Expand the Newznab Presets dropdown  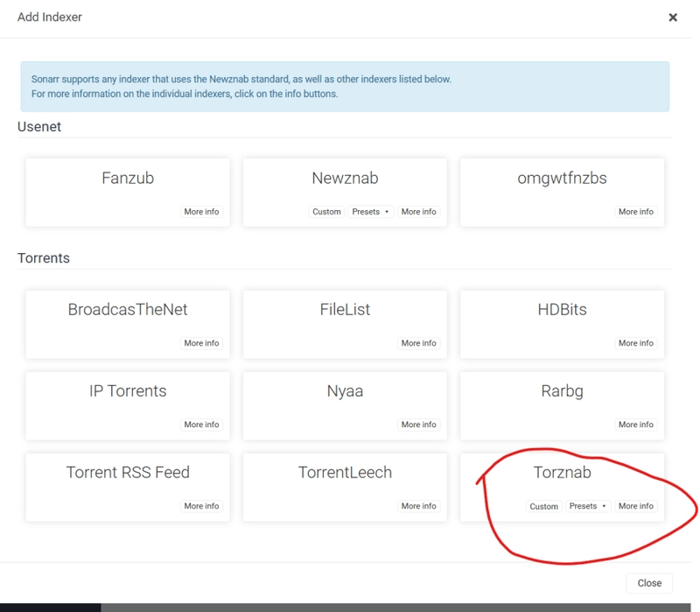click(370, 212)
